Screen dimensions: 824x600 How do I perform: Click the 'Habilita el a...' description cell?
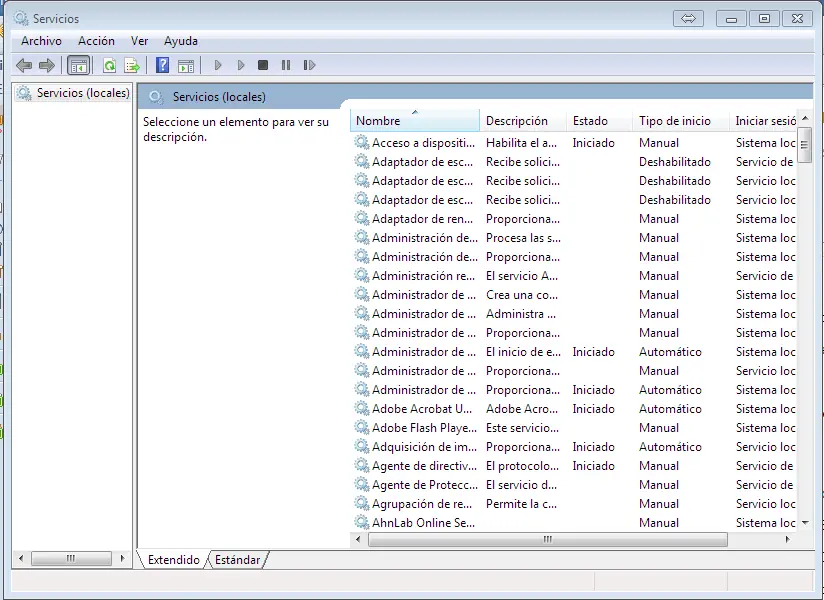point(521,143)
